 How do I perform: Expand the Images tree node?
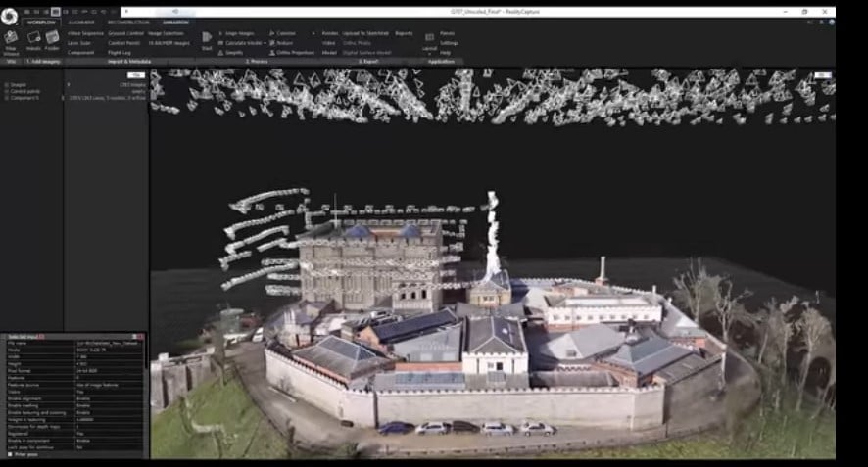(5, 84)
